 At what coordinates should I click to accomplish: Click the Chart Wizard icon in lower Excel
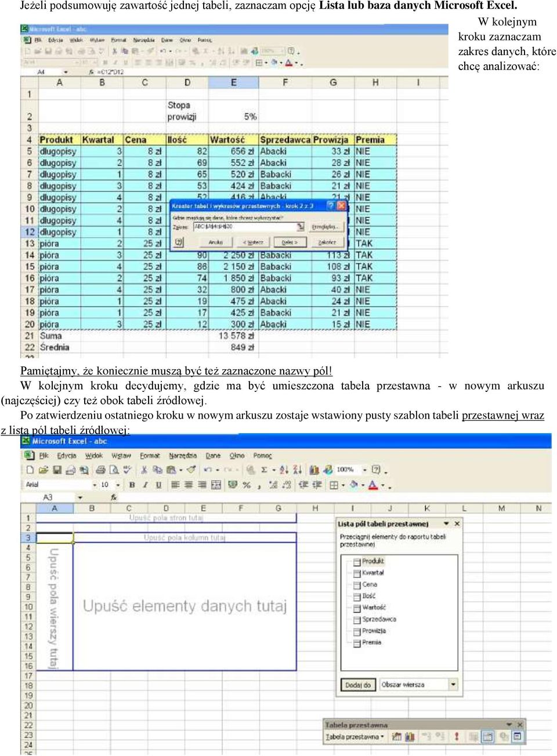(x=313, y=470)
